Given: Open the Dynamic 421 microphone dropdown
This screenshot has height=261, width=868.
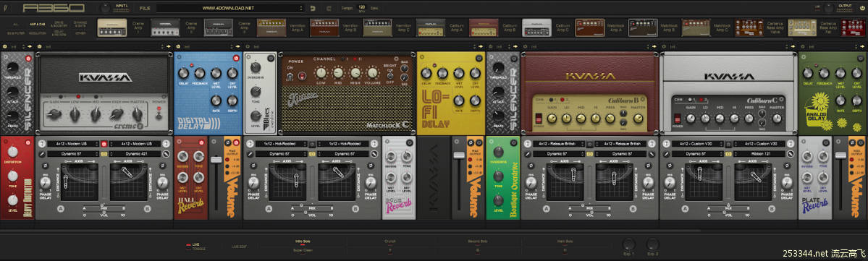Looking at the screenshot, I should [x=135, y=153].
